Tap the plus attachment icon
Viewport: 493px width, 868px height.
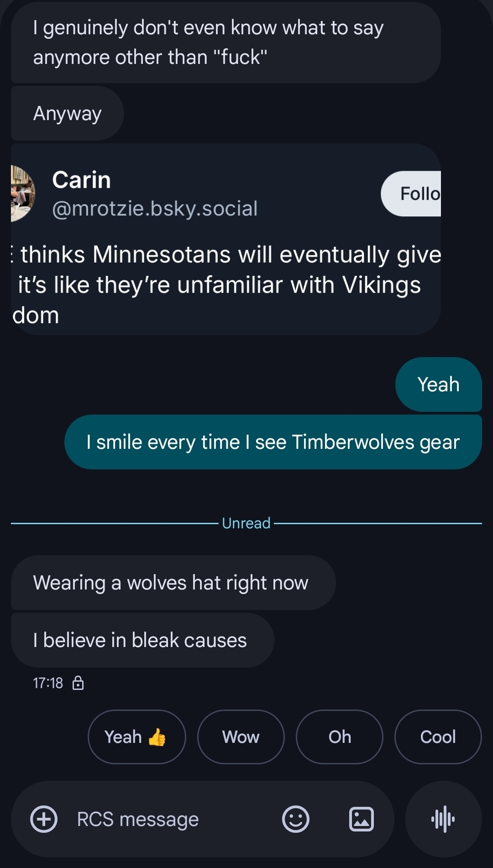pos(44,819)
